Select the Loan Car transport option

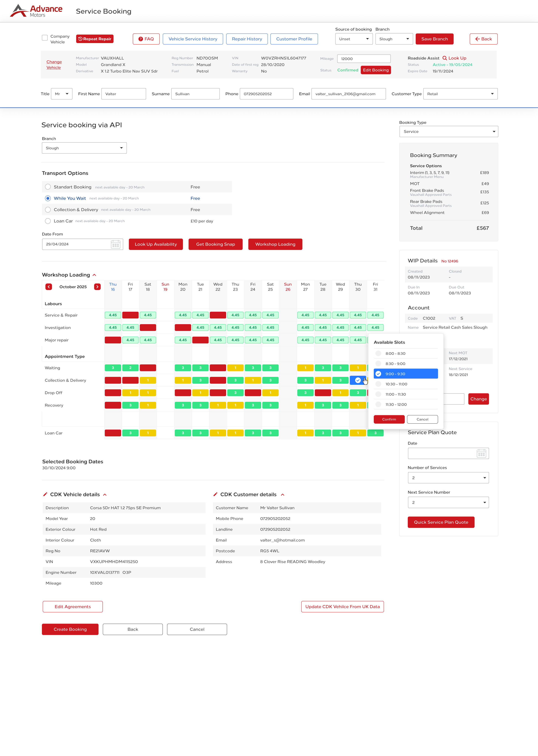[48, 221]
